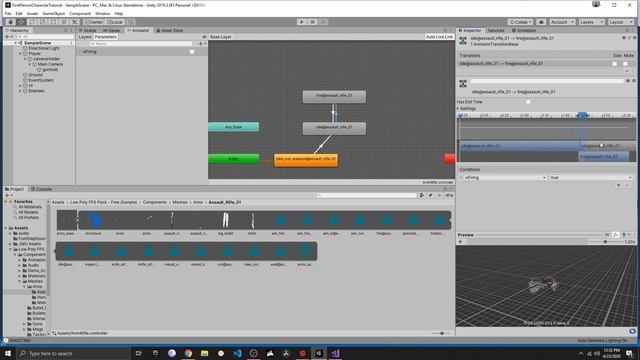Select the grenade animation clip asset
640x360 pixels.
[413, 221]
